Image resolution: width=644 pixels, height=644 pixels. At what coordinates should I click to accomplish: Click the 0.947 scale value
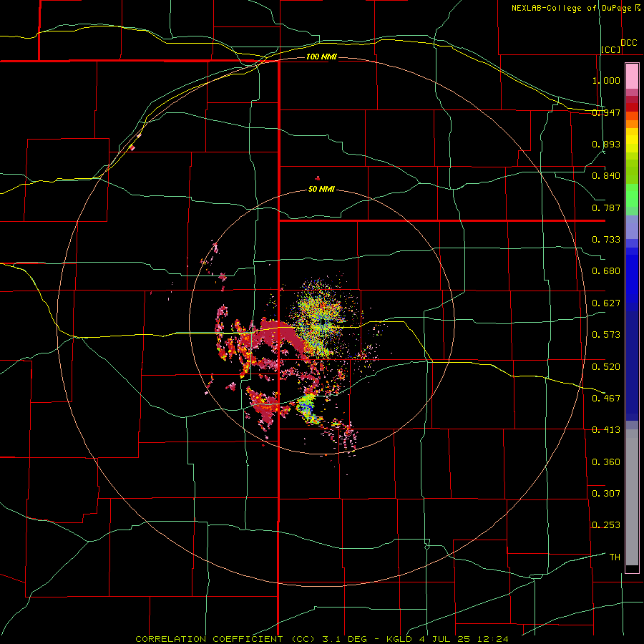coord(606,112)
